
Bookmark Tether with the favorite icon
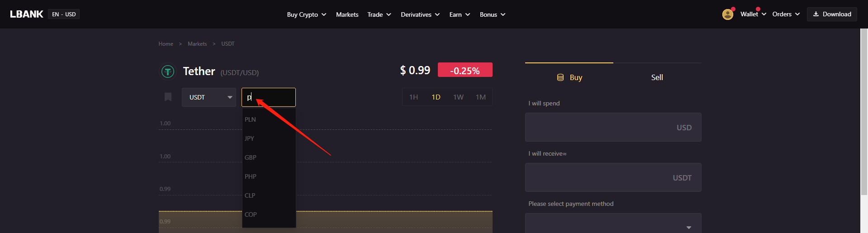point(168,97)
